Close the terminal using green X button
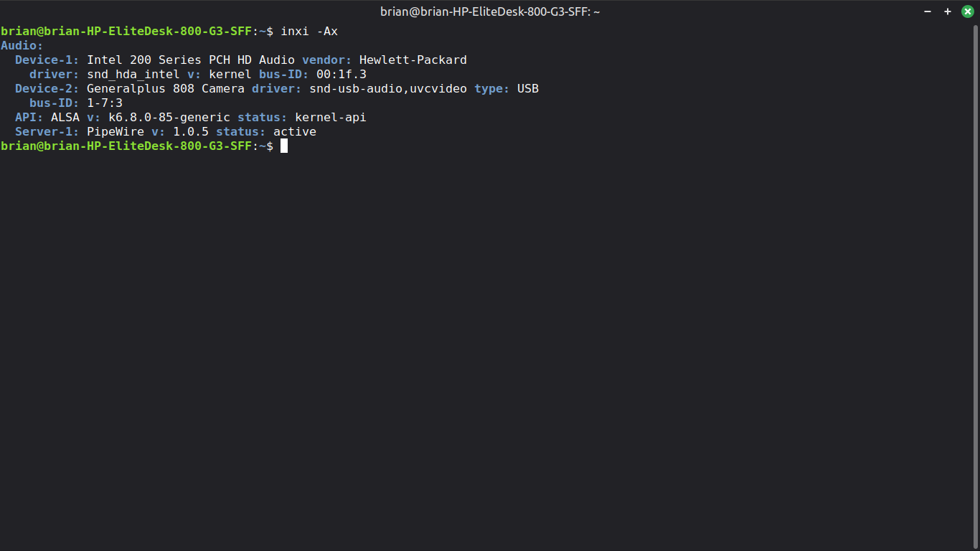Viewport: 980px width, 551px height. tap(967, 11)
